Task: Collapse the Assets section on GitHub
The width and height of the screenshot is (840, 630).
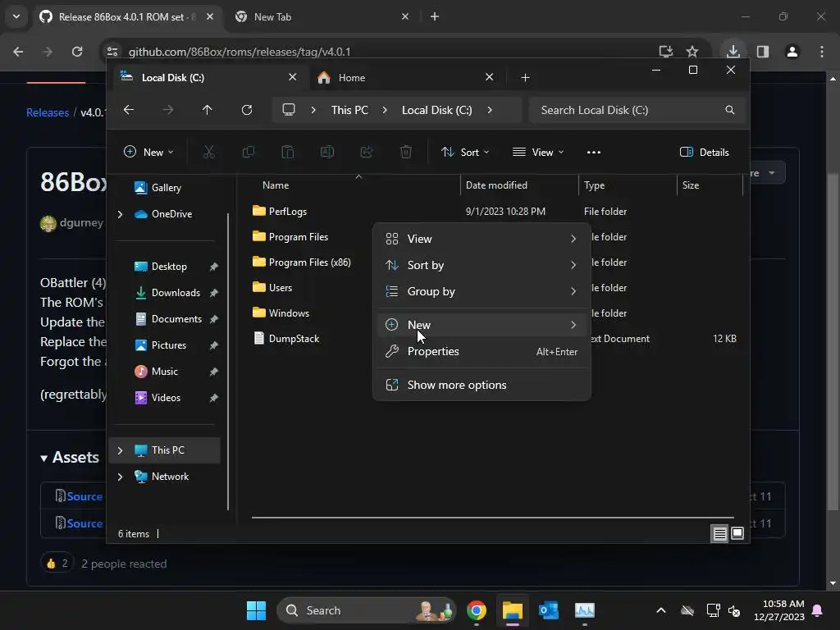Action: click(70, 457)
